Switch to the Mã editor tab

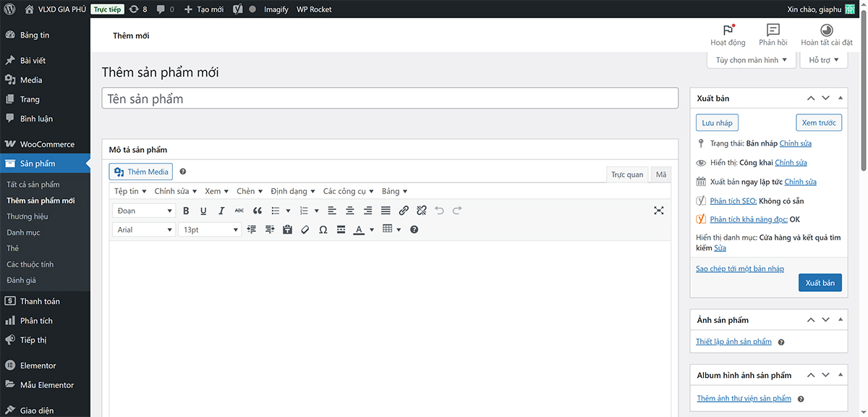coord(661,174)
